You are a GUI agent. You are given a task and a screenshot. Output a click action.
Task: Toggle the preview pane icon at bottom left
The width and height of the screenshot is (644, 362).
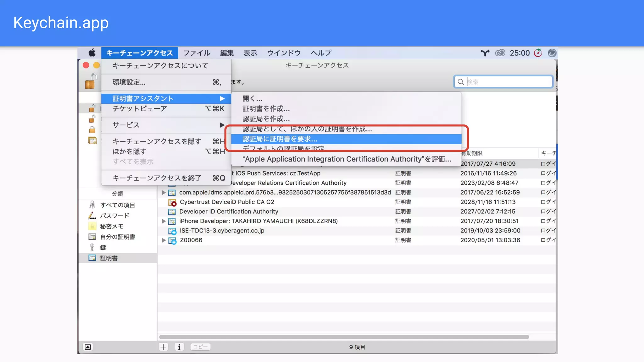click(x=88, y=347)
